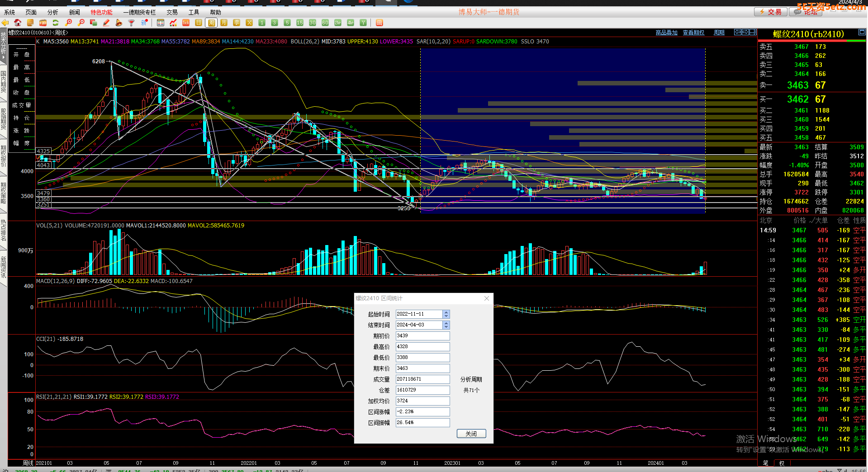Screen dimensions: 868x472
Task: Toggle the daily (日) period button
Action: [199, 23]
